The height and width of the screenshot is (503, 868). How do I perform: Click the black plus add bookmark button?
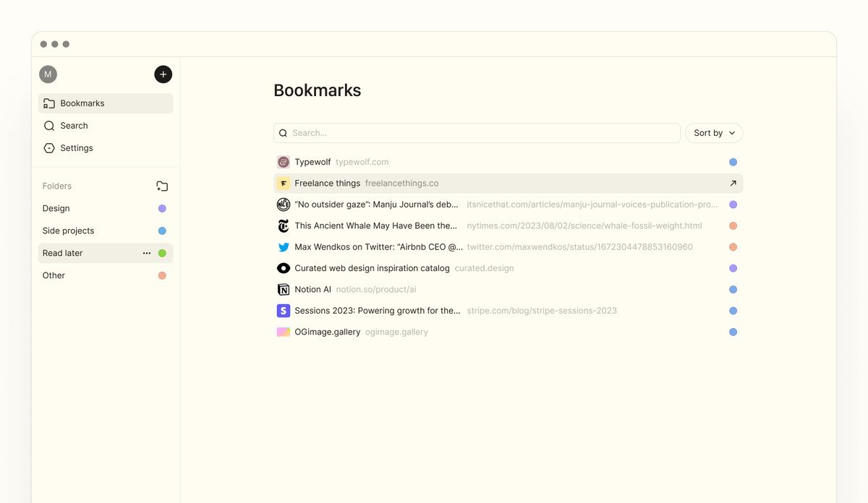point(163,74)
